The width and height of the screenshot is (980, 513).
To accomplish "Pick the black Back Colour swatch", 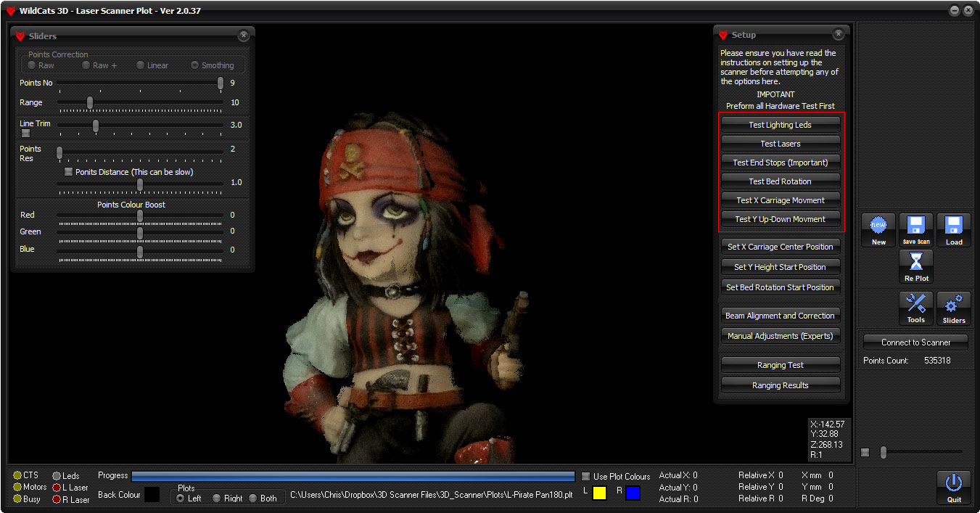I will [x=152, y=494].
